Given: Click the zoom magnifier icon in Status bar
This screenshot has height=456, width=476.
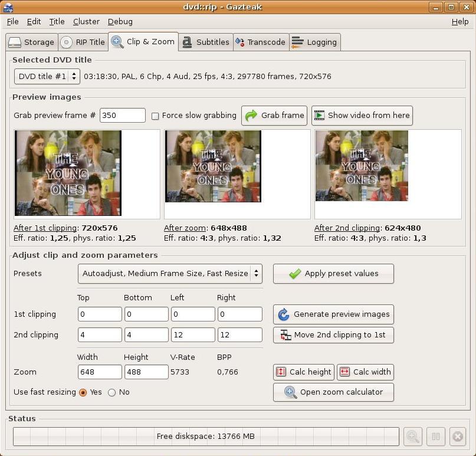Looking at the screenshot, I should pyautogui.click(x=413, y=437).
